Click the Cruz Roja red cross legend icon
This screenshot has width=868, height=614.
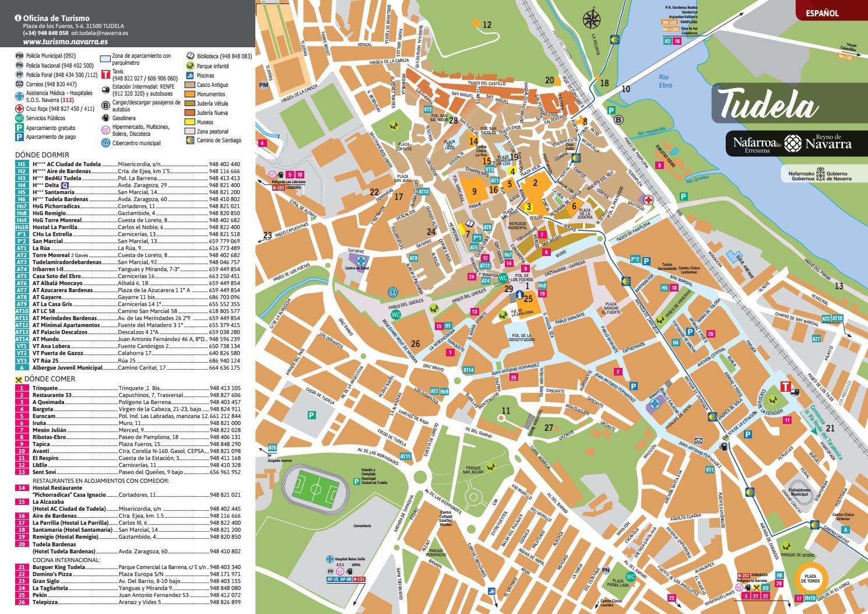click(19, 108)
